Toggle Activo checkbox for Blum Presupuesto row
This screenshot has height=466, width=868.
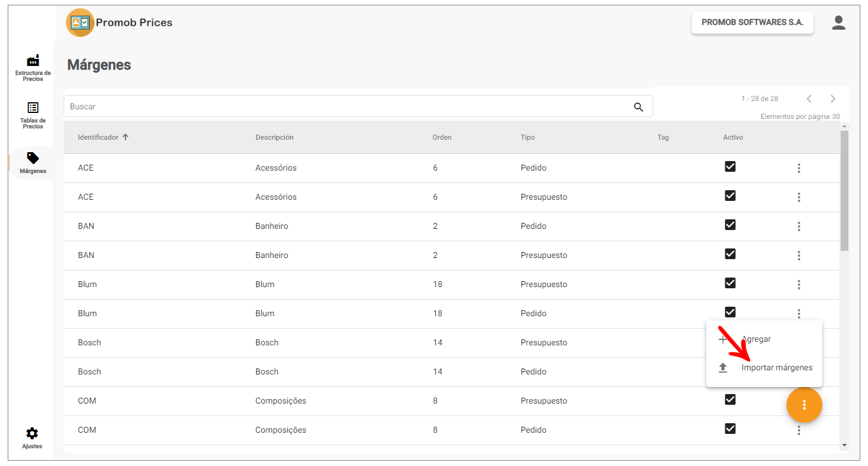tap(730, 284)
